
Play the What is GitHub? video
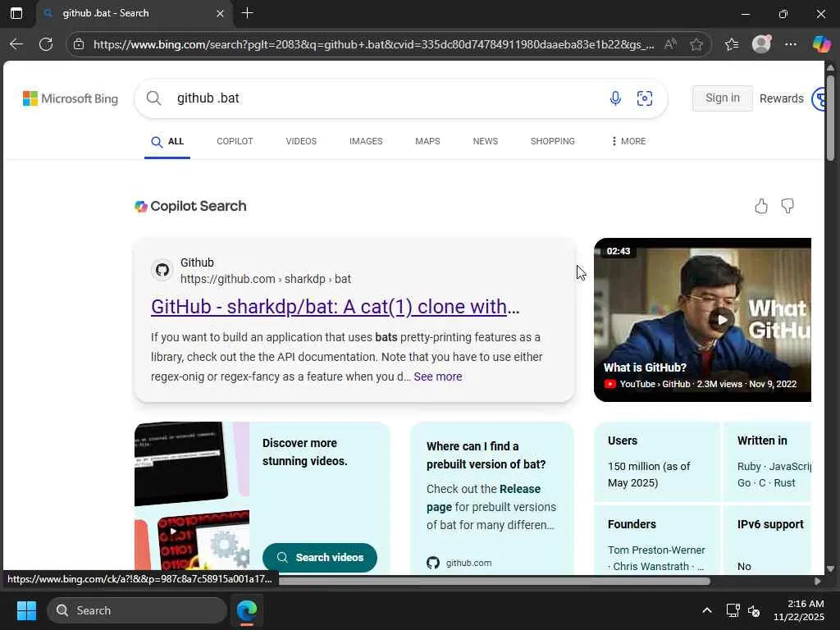721,320
